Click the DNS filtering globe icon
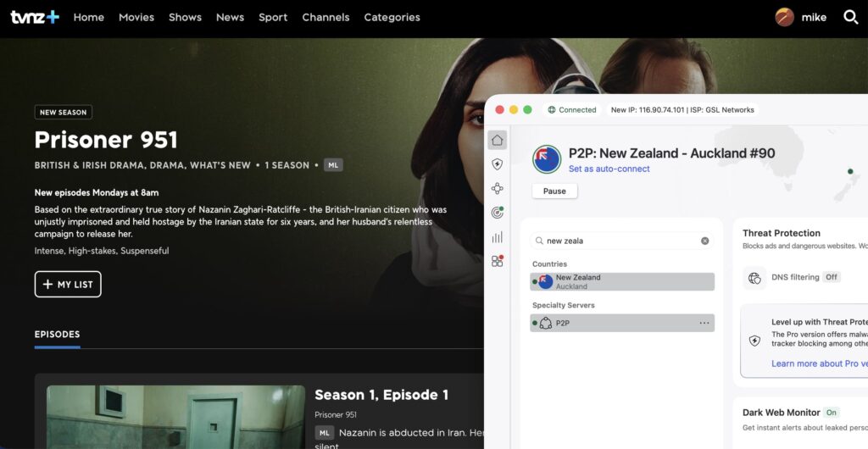The image size is (868, 449). 754,278
